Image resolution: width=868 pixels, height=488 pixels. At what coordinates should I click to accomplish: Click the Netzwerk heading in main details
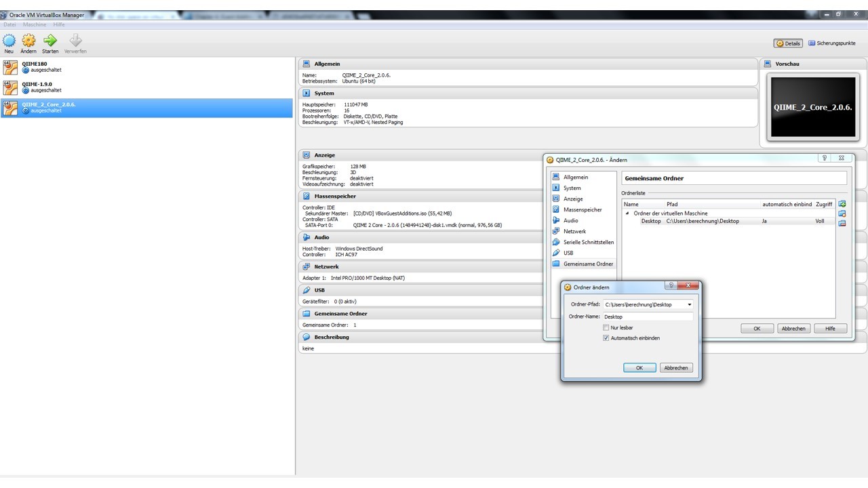pyautogui.click(x=326, y=266)
